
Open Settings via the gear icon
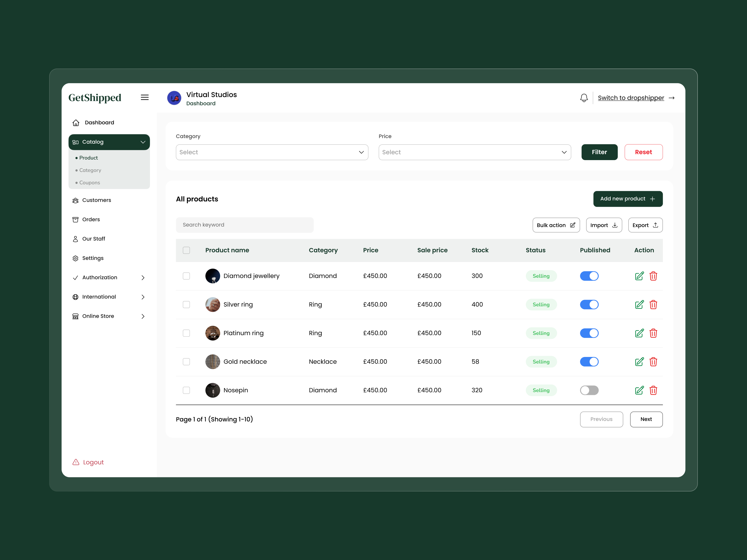point(75,258)
